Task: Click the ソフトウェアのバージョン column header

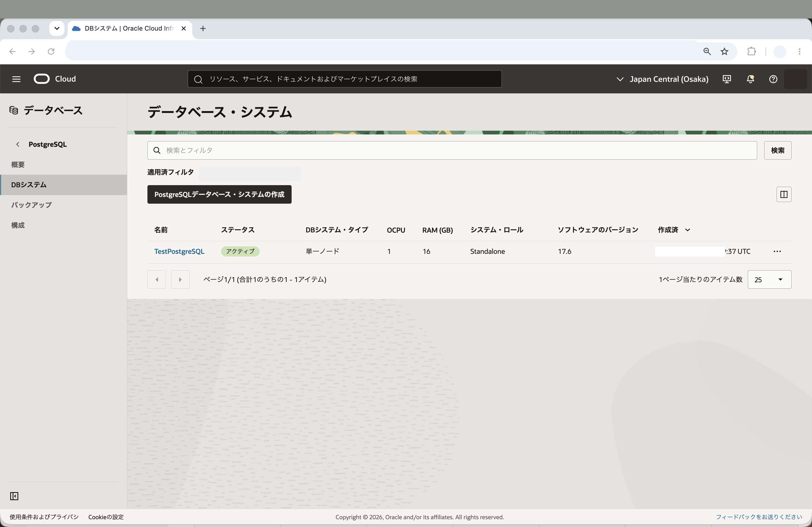Action: pyautogui.click(x=598, y=230)
